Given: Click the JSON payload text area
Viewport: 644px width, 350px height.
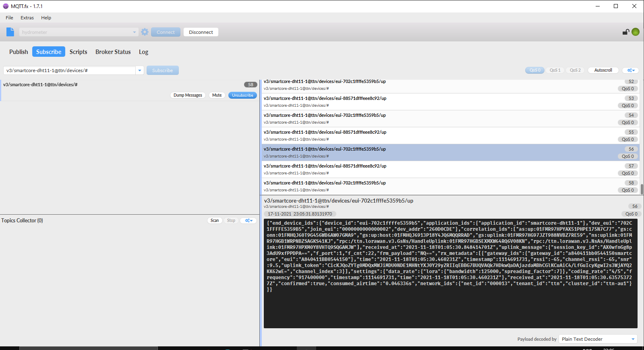Looking at the screenshot, I should click(x=450, y=274).
